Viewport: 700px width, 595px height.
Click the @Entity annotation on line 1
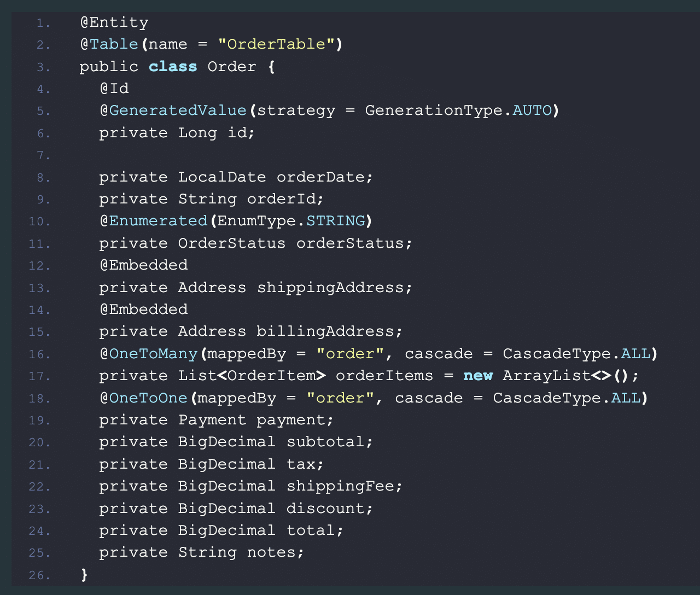tap(114, 22)
